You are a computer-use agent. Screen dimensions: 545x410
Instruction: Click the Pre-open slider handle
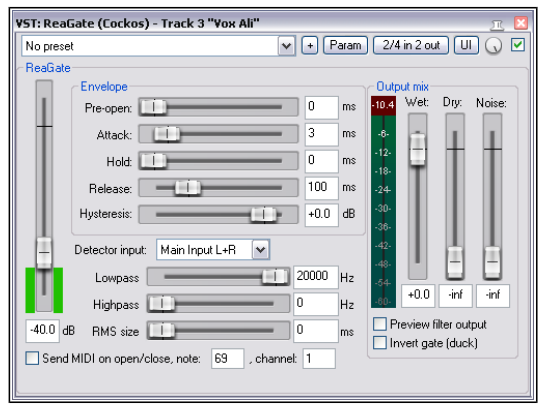(154, 107)
